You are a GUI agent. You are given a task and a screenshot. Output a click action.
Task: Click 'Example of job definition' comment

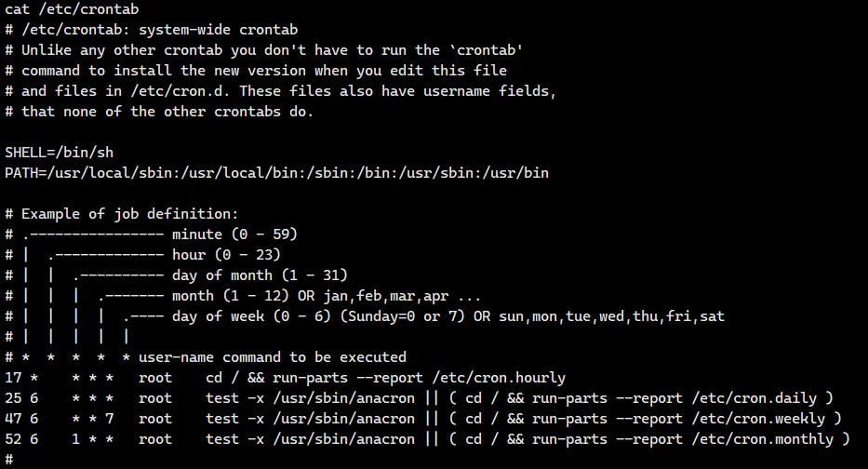coord(130,214)
